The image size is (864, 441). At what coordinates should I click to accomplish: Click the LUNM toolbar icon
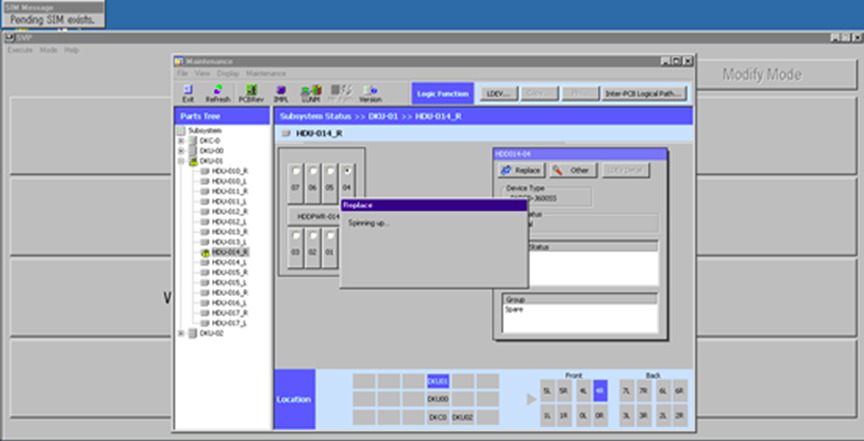coord(310,93)
